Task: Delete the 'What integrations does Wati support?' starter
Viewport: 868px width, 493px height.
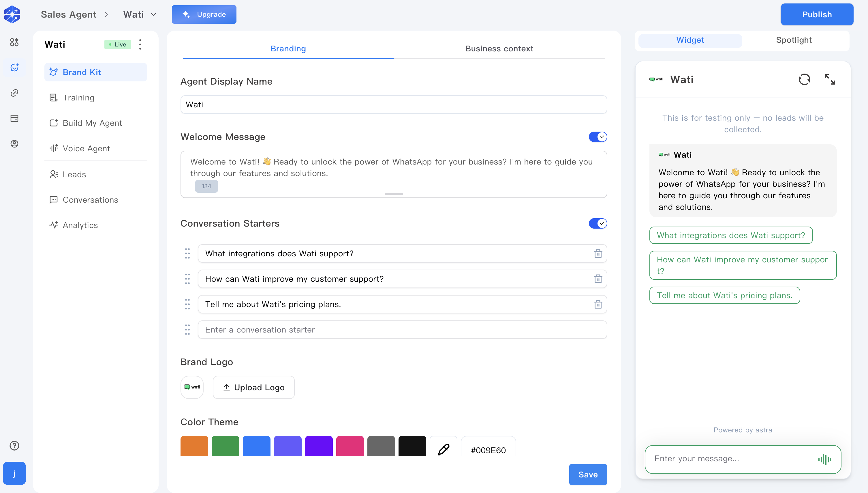Action: (598, 254)
